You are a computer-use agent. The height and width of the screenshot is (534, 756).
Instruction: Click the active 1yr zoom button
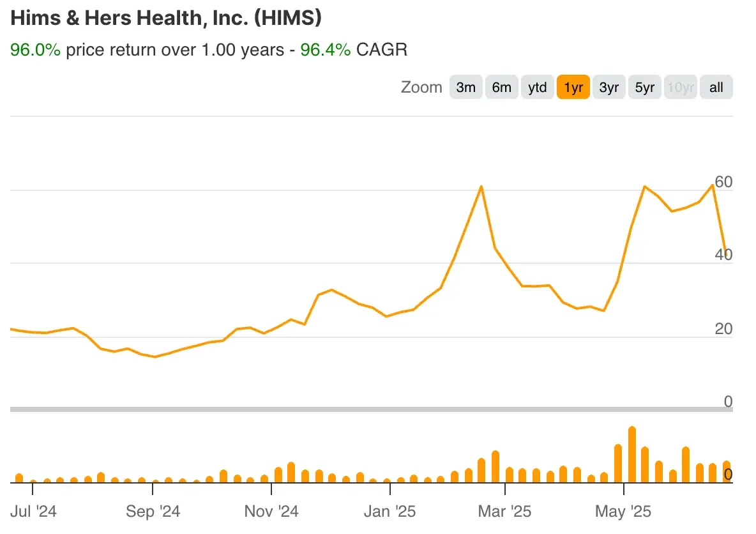click(x=573, y=87)
